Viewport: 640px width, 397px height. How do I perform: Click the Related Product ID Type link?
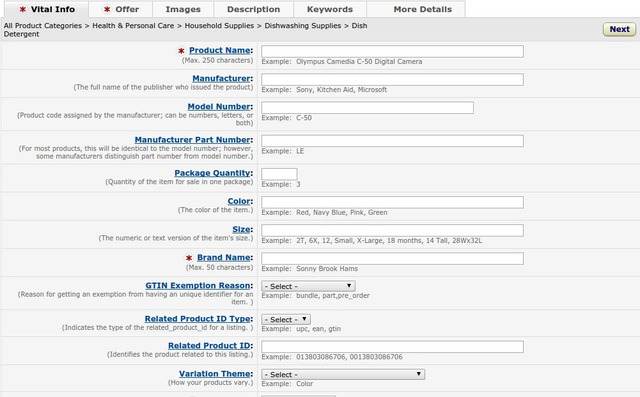(x=198, y=319)
